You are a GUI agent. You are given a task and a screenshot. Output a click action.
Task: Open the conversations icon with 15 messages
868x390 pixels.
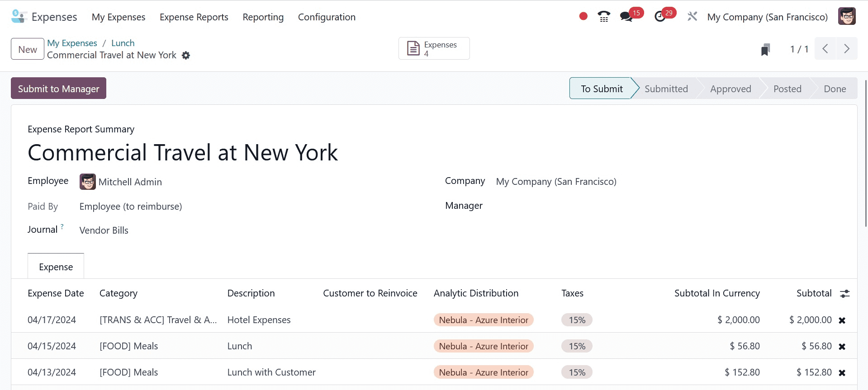click(x=626, y=17)
